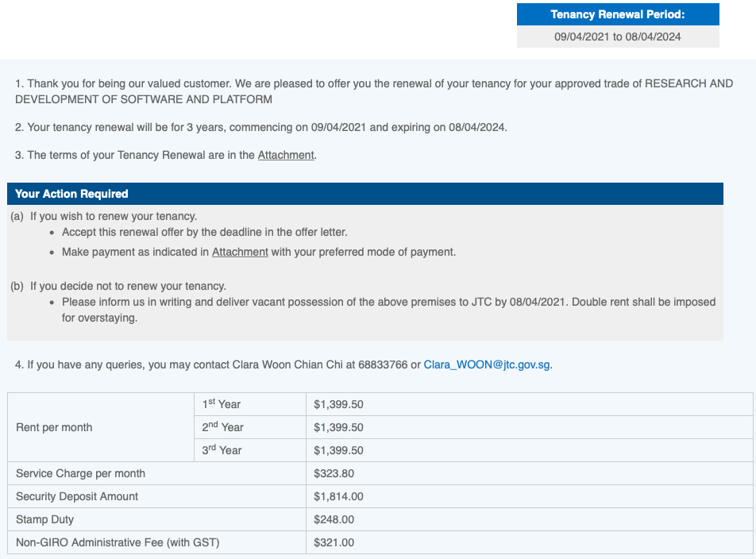Image resolution: width=756 pixels, height=559 pixels.
Task: Select the 3rd Year rent amount cell
Action: [x=530, y=450]
